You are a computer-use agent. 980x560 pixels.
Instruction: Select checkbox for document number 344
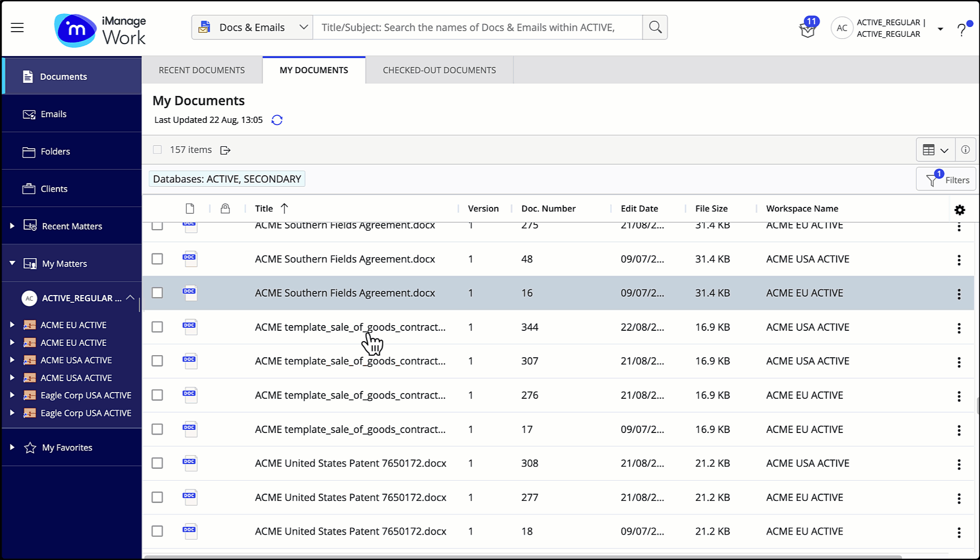(x=157, y=327)
